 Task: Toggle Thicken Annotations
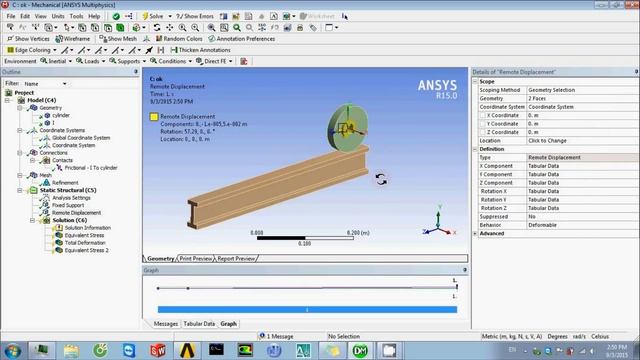coord(200,50)
